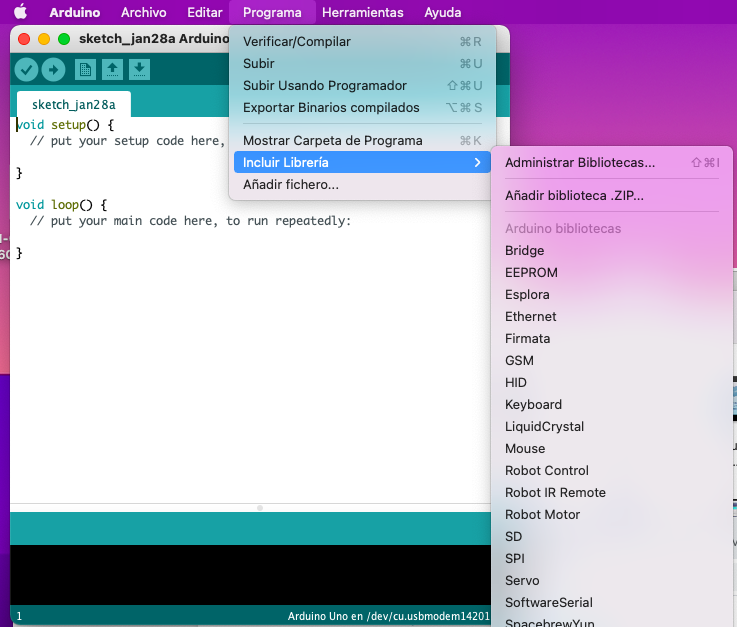Choose Añadir fichero... menu entry
The width and height of the screenshot is (737, 627).
point(362,185)
